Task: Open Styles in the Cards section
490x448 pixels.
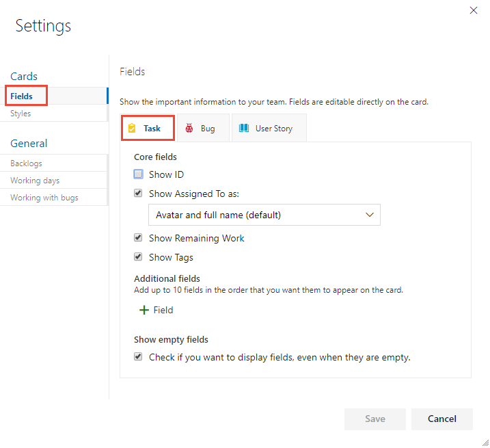Action: click(54, 114)
